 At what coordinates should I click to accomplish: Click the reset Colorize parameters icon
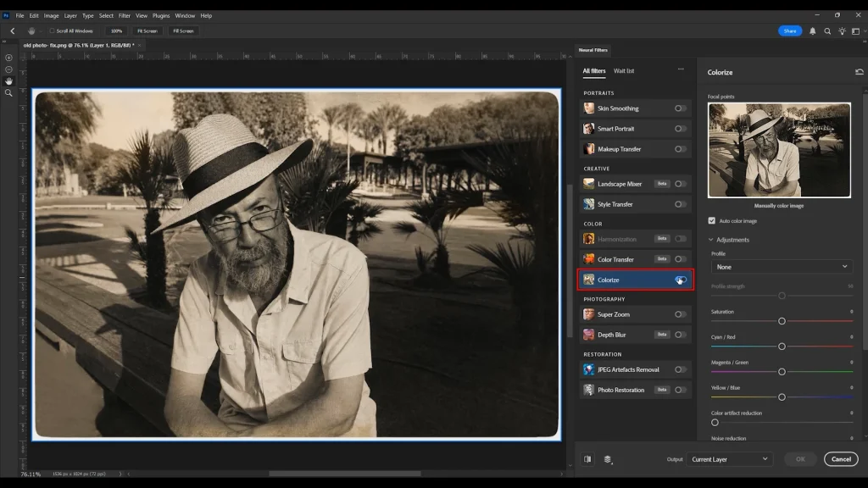[860, 72]
